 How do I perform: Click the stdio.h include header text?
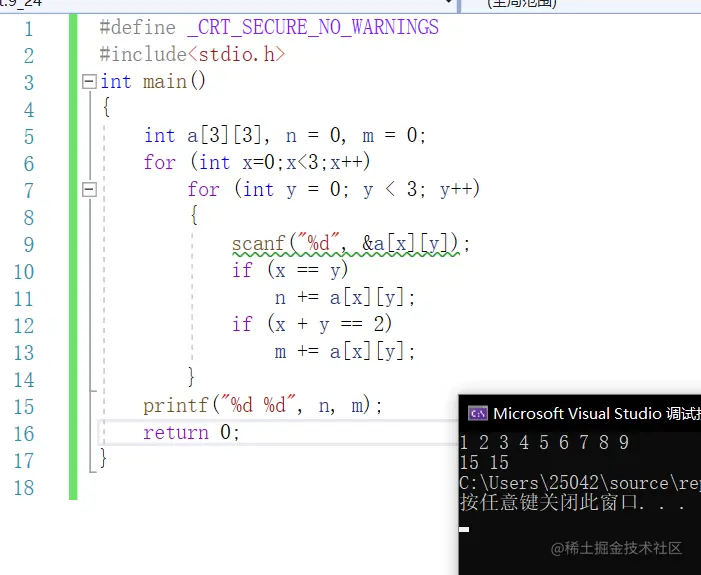236,55
